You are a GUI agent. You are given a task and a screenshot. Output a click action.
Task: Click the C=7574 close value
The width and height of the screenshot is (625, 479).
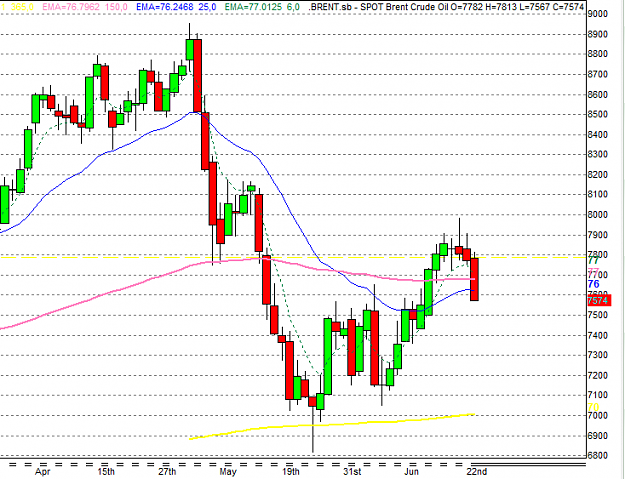click(567, 7)
